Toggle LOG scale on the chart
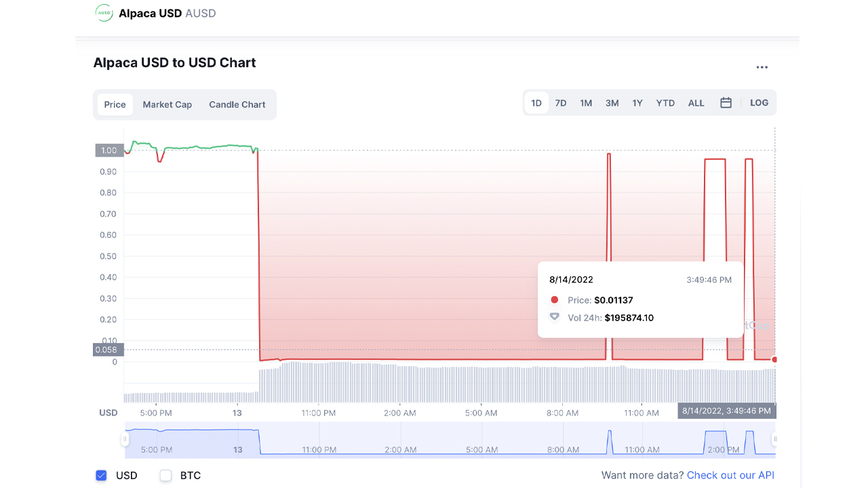Viewport: 868px width, 488px height. point(759,103)
